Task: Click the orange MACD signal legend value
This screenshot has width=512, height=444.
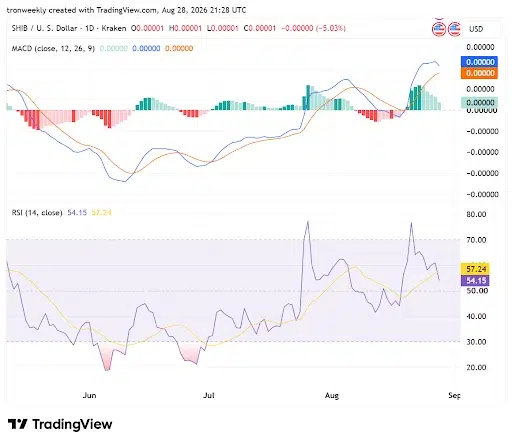Action: pyautogui.click(x=179, y=49)
